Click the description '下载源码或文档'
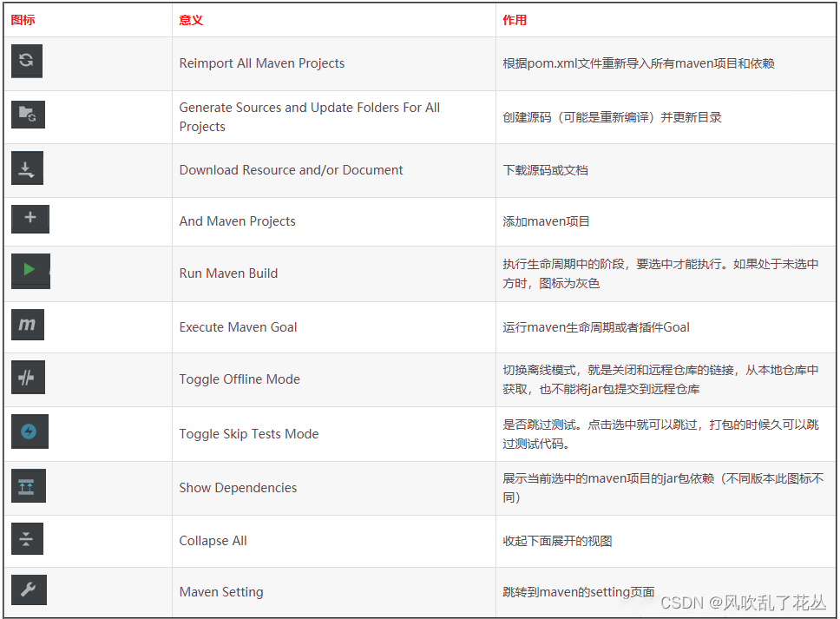This screenshot has height=619, width=840. pos(545,170)
